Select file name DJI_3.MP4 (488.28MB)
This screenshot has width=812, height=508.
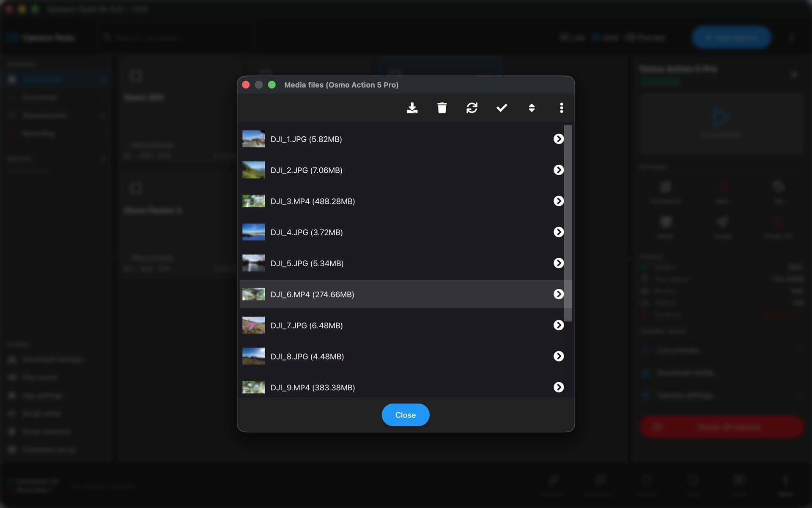pyautogui.click(x=313, y=202)
